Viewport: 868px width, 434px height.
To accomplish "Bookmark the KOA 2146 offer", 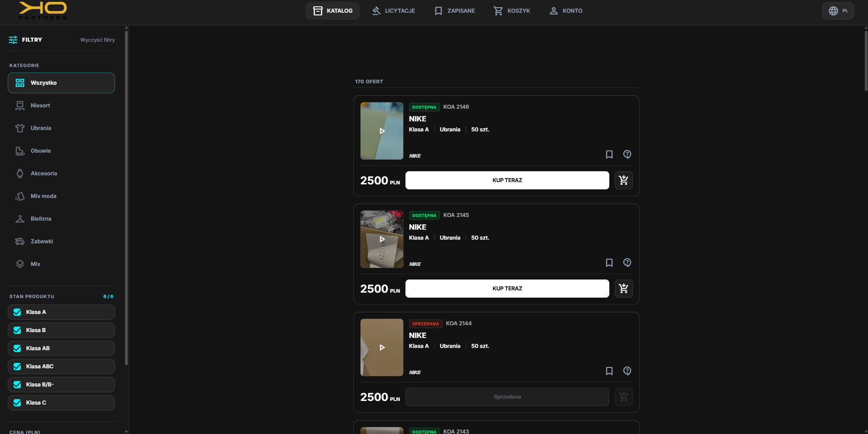I will pyautogui.click(x=609, y=154).
